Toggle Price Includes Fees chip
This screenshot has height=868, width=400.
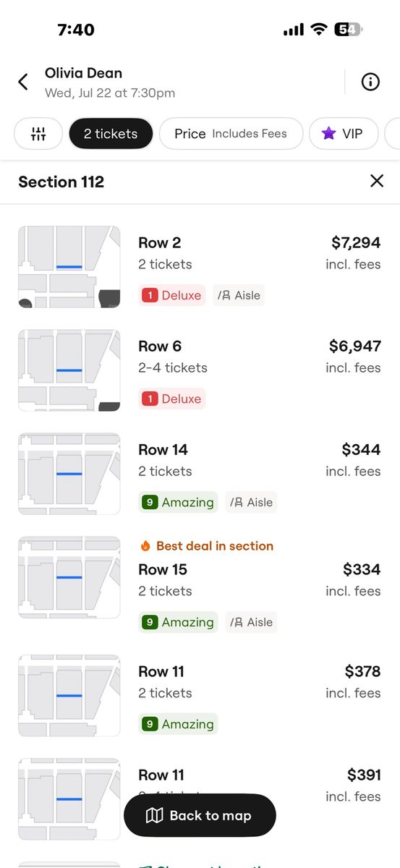(x=231, y=134)
